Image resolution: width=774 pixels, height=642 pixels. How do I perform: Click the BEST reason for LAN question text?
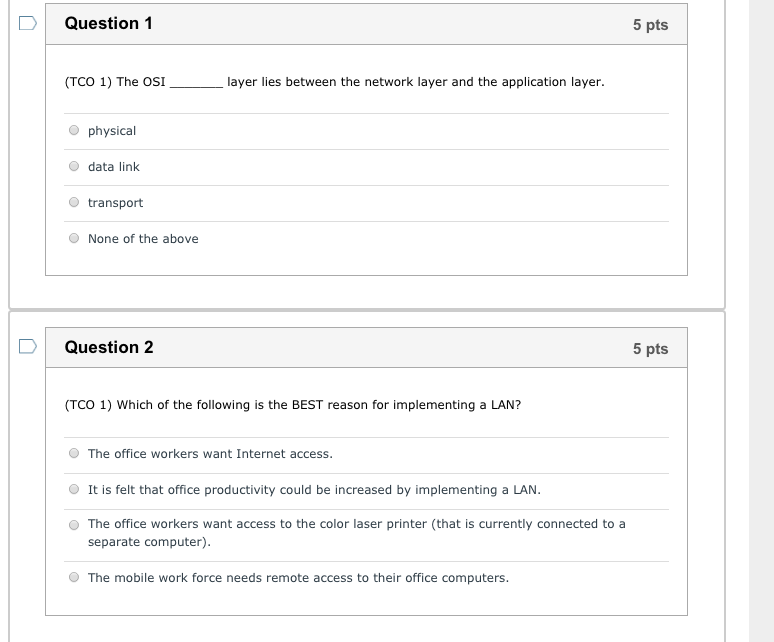(293, 405)
